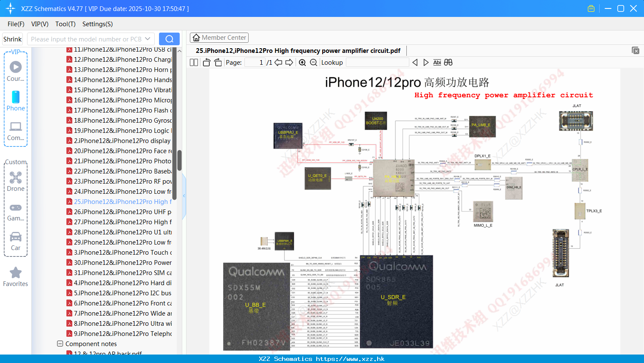Jump to previous lookup result triangle
The image size is (644, 363).
coord(415,63)
